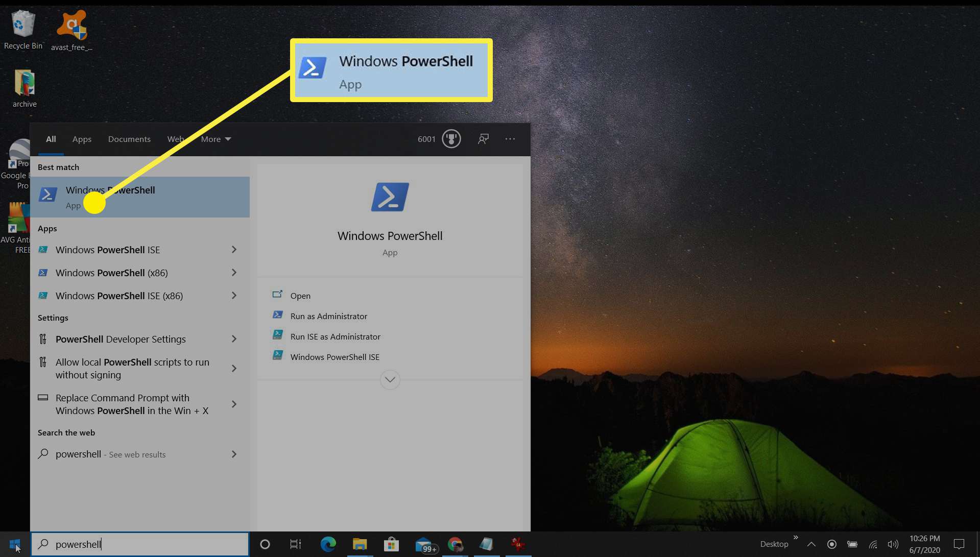Launch Microsoft Edge from the taskbar
The width and height of the screenshot is (980, 557).
click(x=328, y=544)
